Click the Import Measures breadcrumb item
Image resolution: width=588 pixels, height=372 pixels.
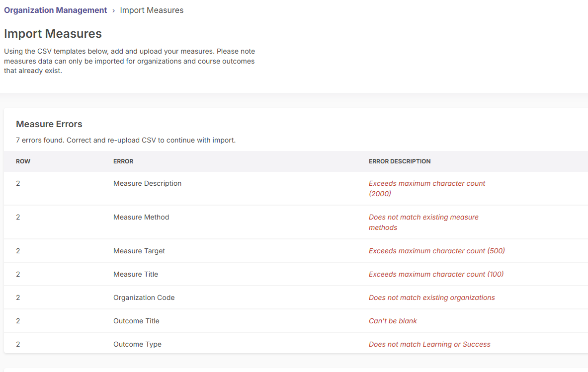coord(152,10)
